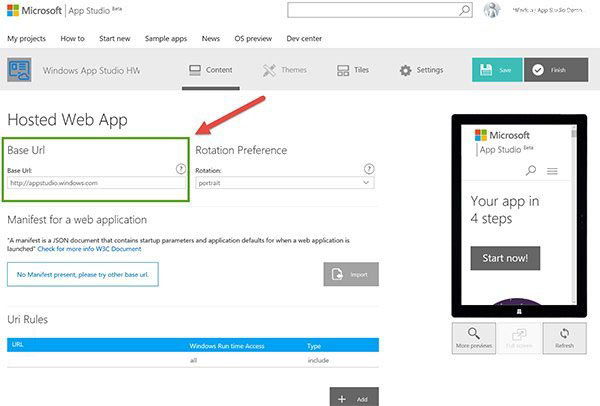Click the Windows App Studio HW project icon
Viewport: 600px width, 406px height.
[x=19, y=70]
